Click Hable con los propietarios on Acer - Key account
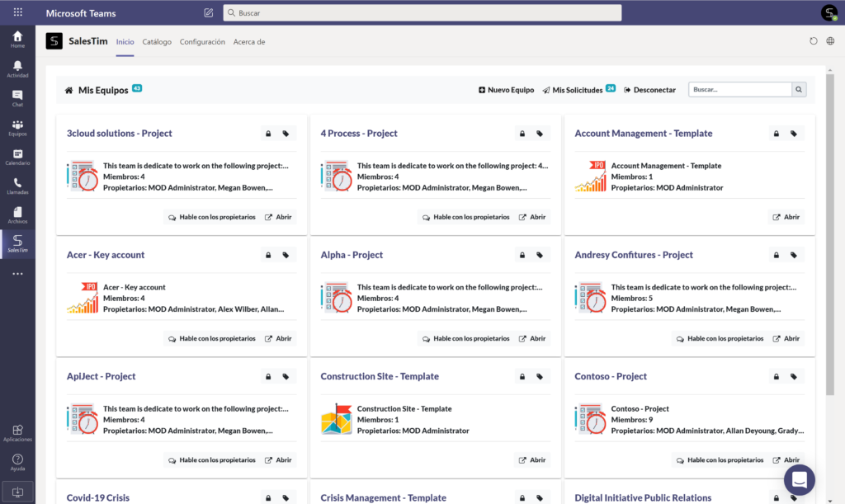Viewport: 845px width, 504px height. click(212, 339)
